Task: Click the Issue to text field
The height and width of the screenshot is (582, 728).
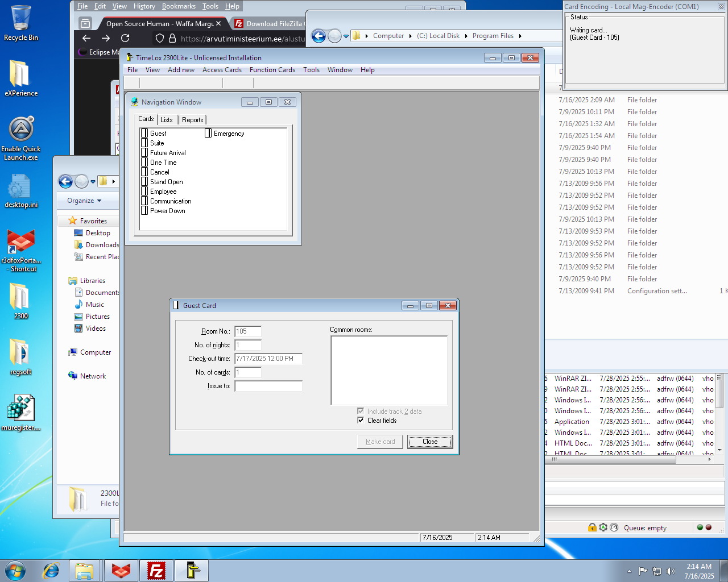Action: tap(268, 386)
